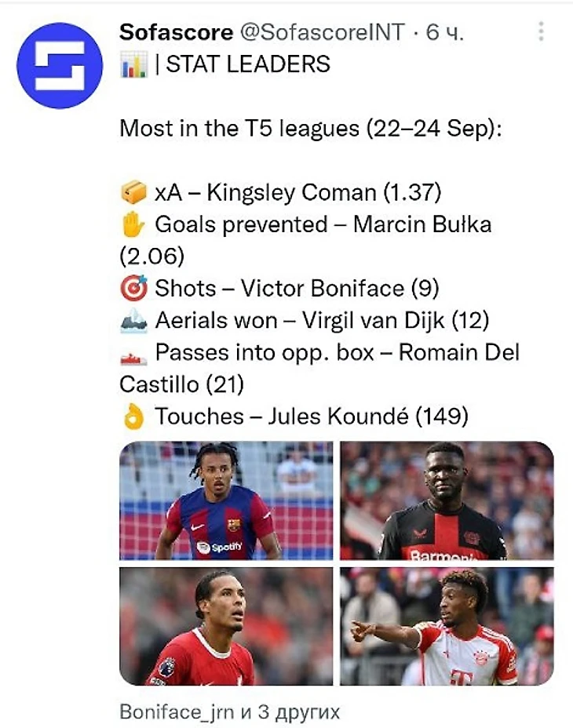Screen dimensions: 573x728
Task: Open the "Boniface_jrn и 3 других" tagged link
Action: [x=229, y=712]
